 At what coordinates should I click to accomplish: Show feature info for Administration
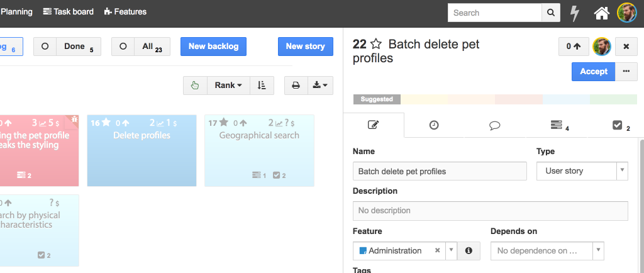click(469, 250)
